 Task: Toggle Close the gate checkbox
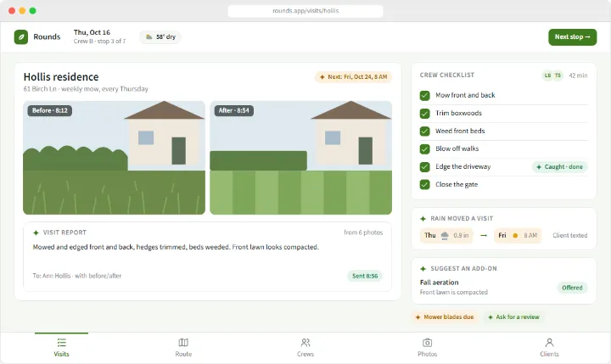[425, 185]
